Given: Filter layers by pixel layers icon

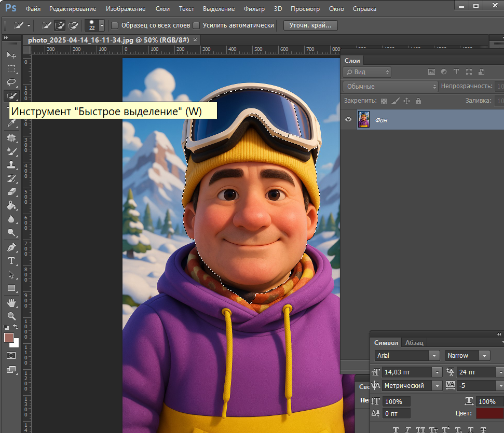Looking at the screenshot, I should 431,72.
